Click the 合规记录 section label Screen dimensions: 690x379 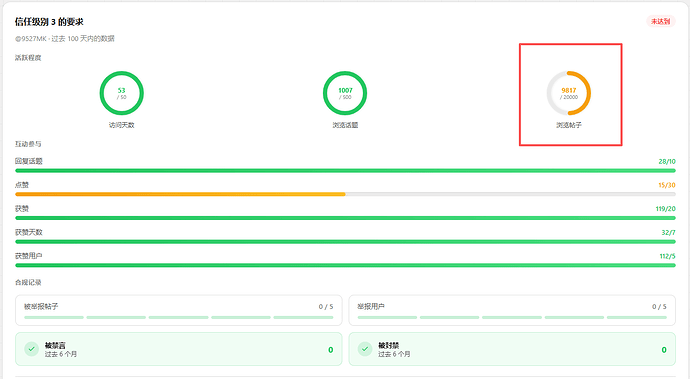coord(28,283)
